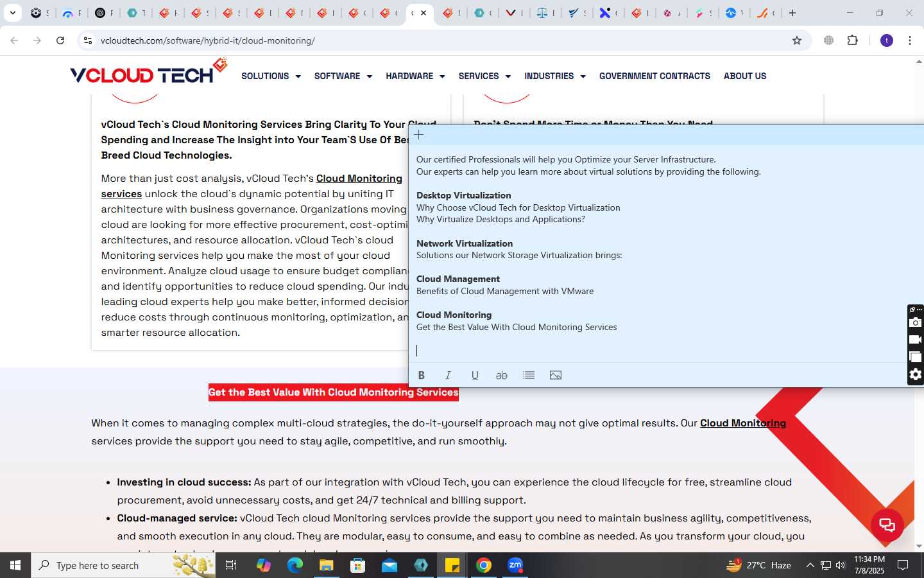Close the active browser tab
This screenshot has height=578, width=924.
coord(424,13)
